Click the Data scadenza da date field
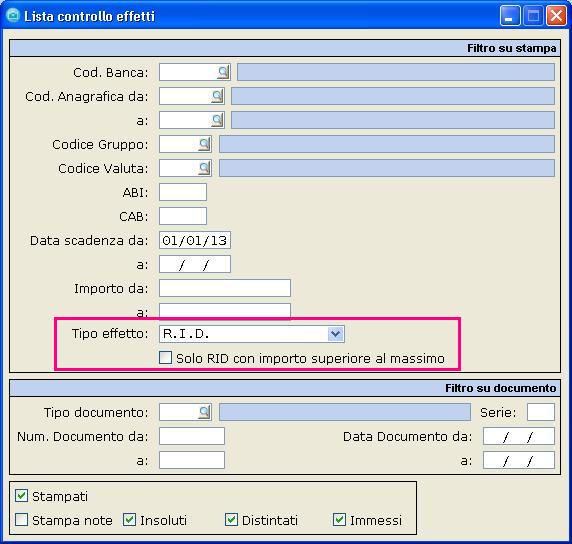Viewport: 572px width, 544px height. click(x=195, y=240)
